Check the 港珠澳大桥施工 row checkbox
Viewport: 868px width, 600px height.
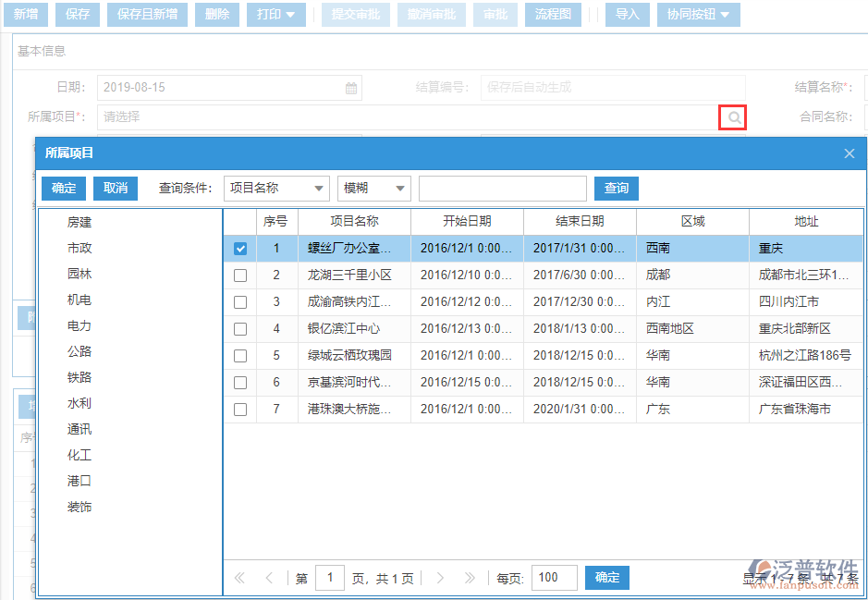pyautogui.click(x=240, y=408)
